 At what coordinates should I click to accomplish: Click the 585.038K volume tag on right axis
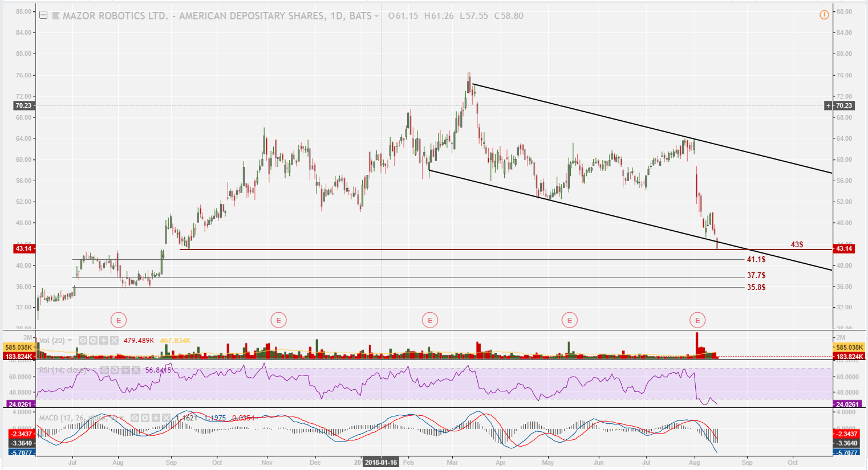tap(849, 347)
